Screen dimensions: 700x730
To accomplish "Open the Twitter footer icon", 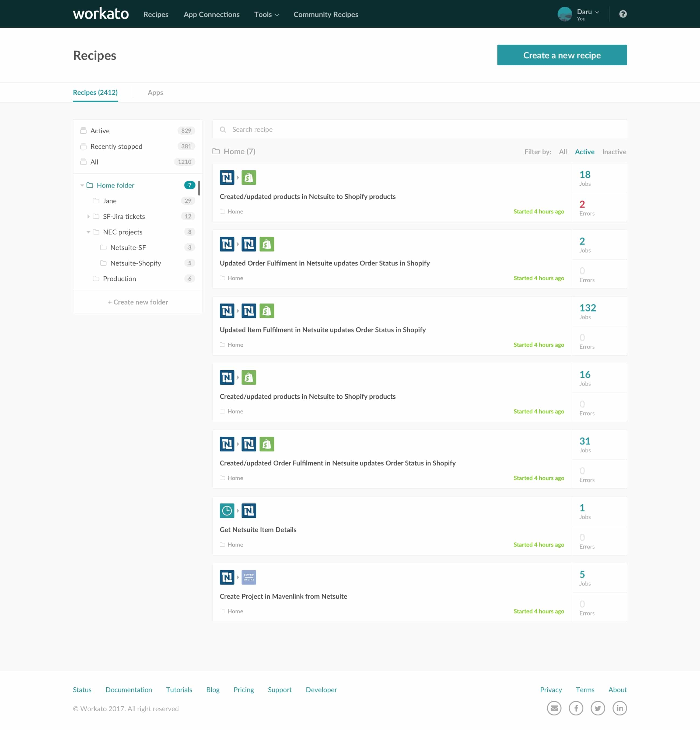I will click(598, 708).
